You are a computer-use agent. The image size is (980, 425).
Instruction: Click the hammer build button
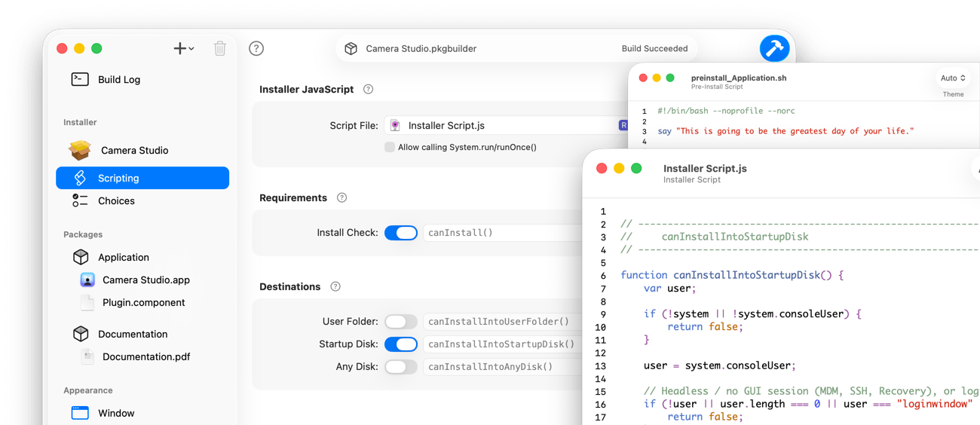point(774,48)
